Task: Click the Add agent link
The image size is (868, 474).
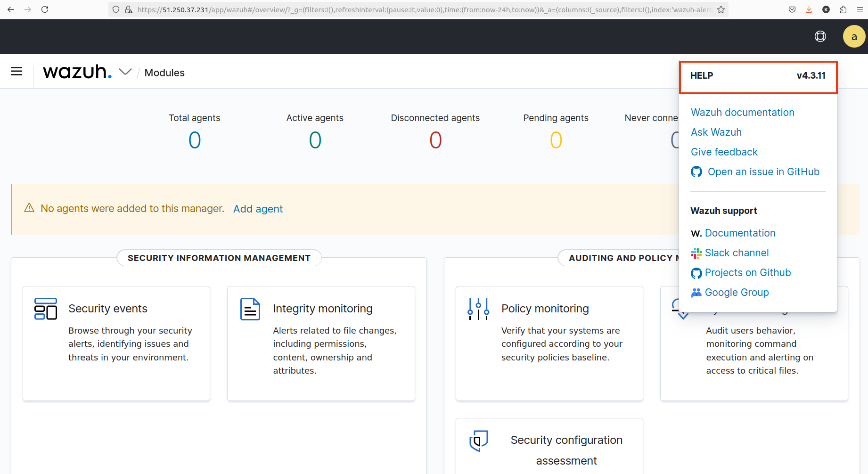Action: coord(258,209)
